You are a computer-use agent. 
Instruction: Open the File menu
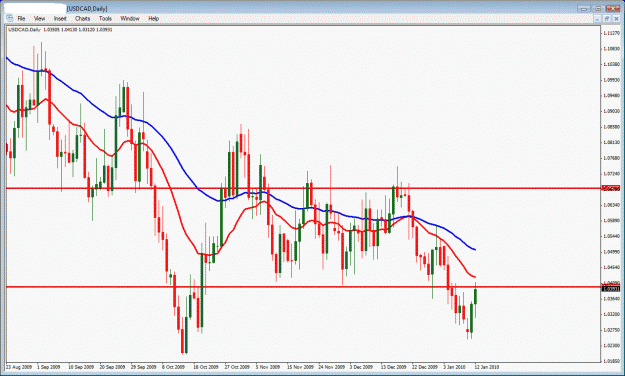[21, 18]
